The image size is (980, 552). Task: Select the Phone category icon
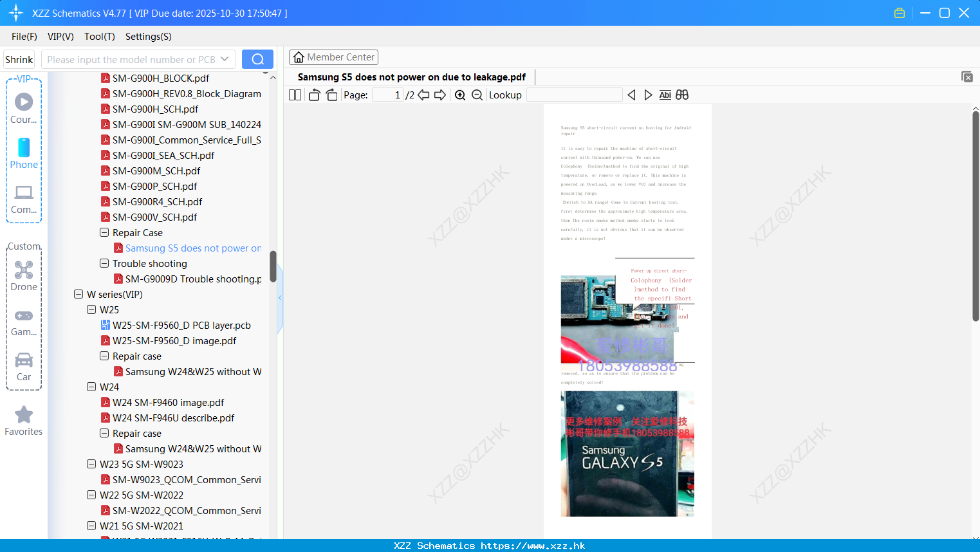click(24, 153)
